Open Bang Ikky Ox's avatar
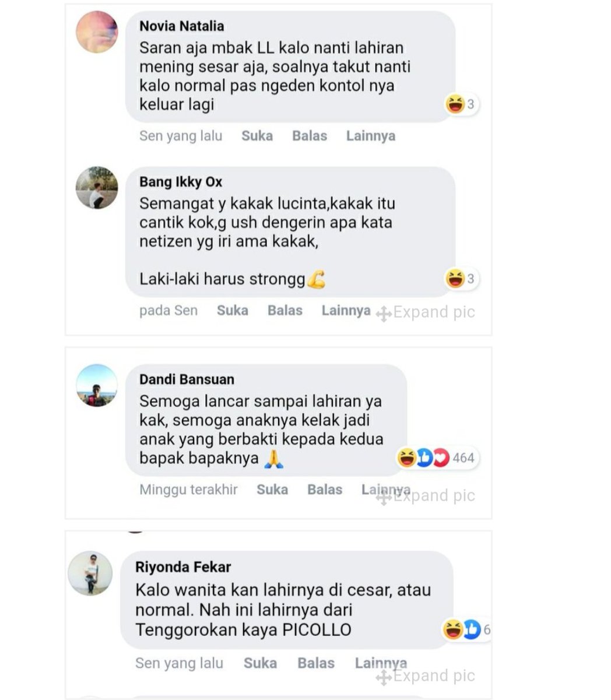 click(x=97, y=187)
